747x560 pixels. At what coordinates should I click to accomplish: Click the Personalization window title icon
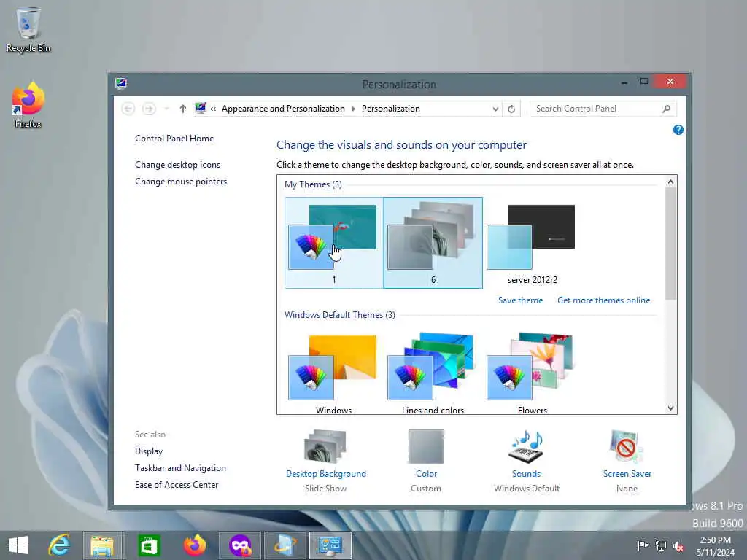121,84
